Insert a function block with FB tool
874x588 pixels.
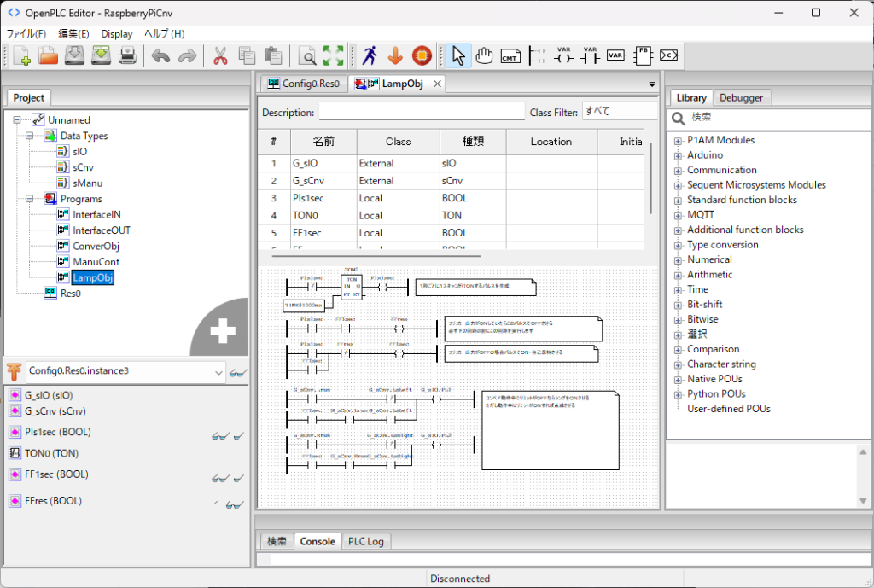coord(643,55)
